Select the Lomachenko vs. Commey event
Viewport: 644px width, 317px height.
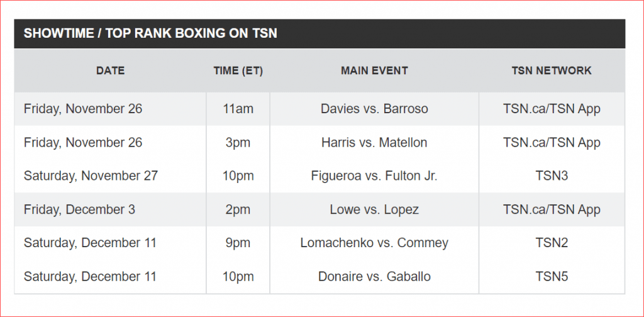[x=374, y=243]
